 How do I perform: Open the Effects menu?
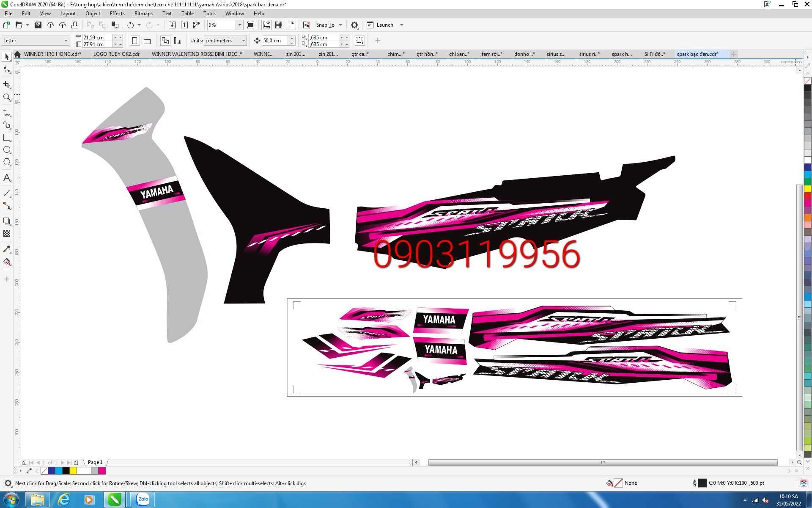[117, 14]
